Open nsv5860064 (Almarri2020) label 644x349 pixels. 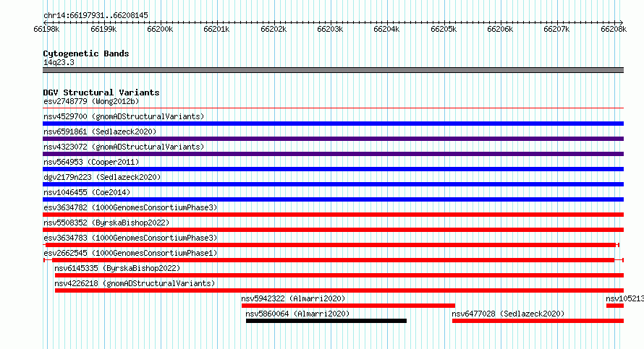point(297,314)
